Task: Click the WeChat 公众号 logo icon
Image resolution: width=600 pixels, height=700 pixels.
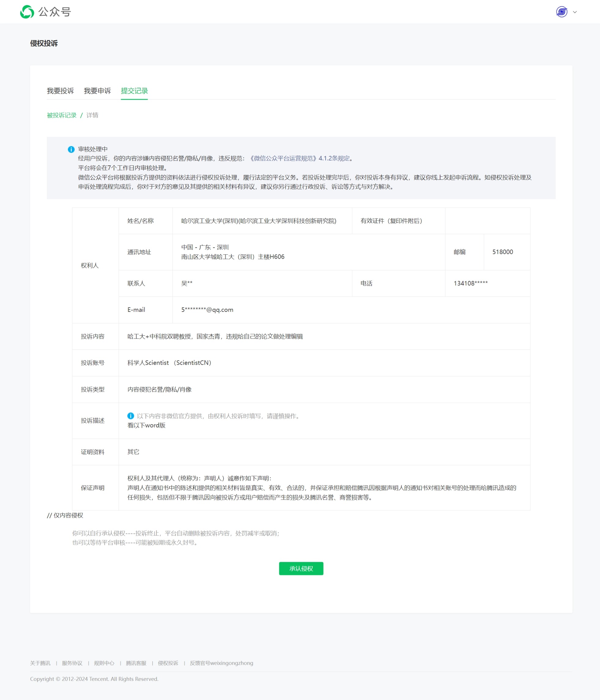Action: click(x=27, y=12)
